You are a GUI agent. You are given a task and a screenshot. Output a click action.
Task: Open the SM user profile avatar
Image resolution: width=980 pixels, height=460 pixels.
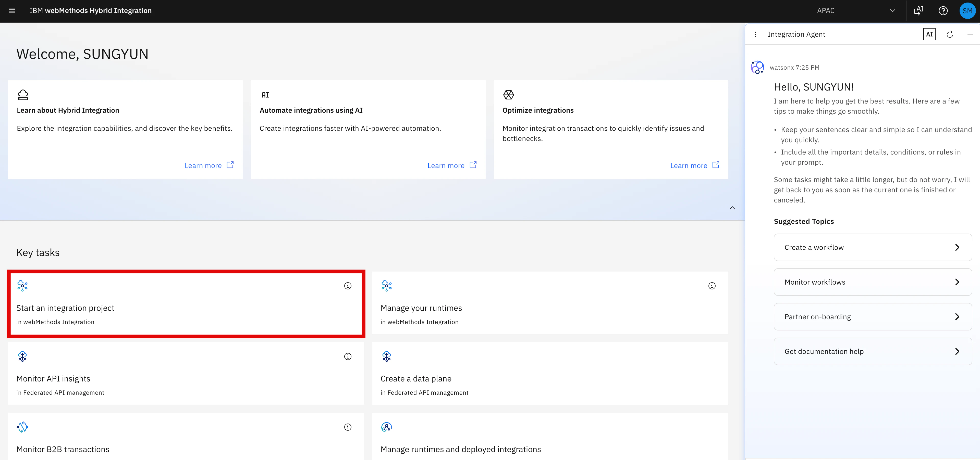tap(967, 11)
